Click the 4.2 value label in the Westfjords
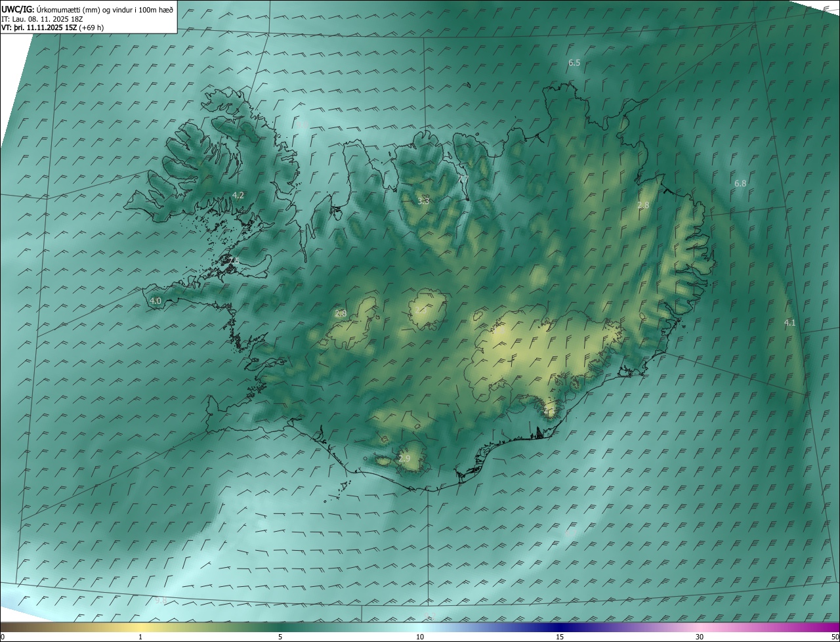 (238, 196)
